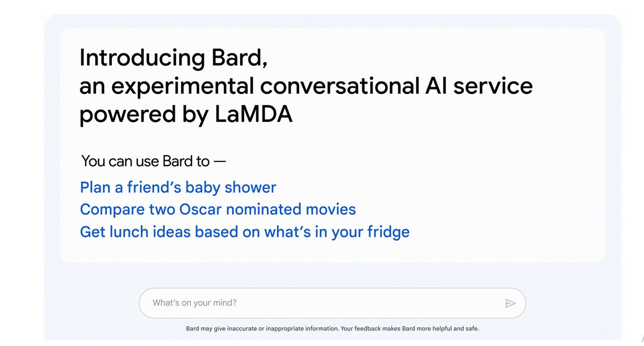Click the "Introducing Bard," headline text
The image size is (644, 346).
(173, 58)
